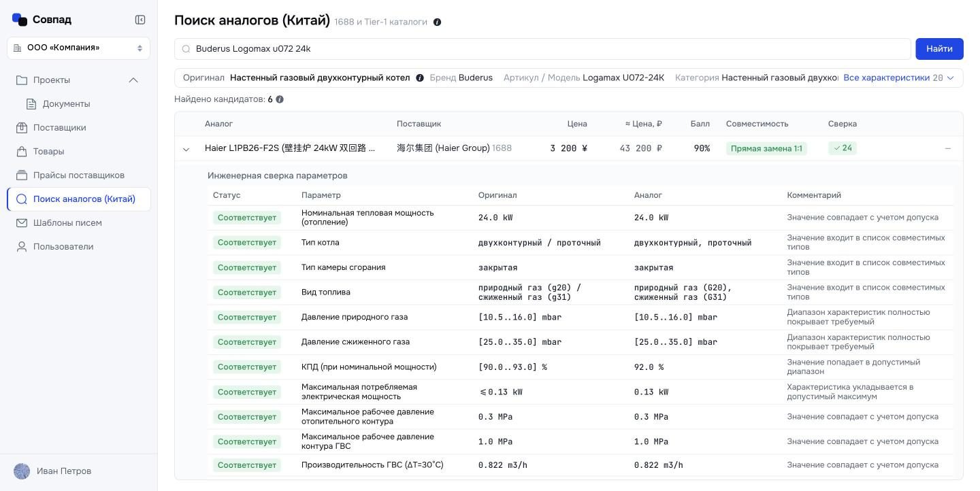Click the dash at the end of Haier row
Image resolution: width=980 pixels, height=491 pixels.
947,148
